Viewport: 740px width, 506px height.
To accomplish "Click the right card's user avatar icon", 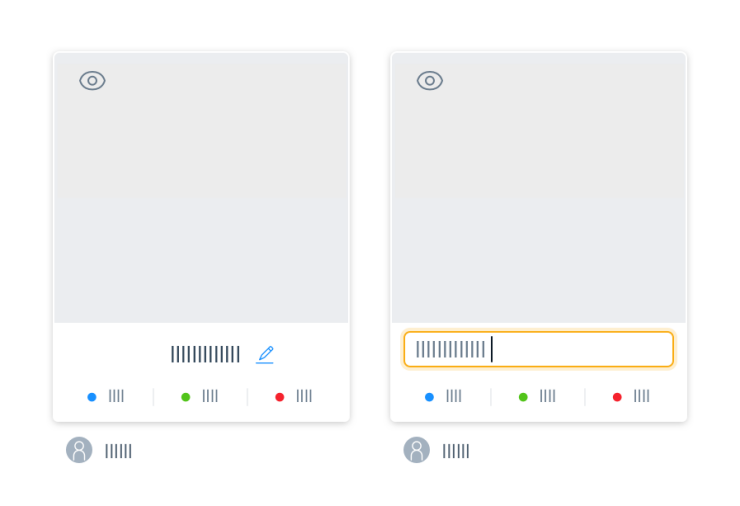I will pyautogui.click(x=417, y=450).
